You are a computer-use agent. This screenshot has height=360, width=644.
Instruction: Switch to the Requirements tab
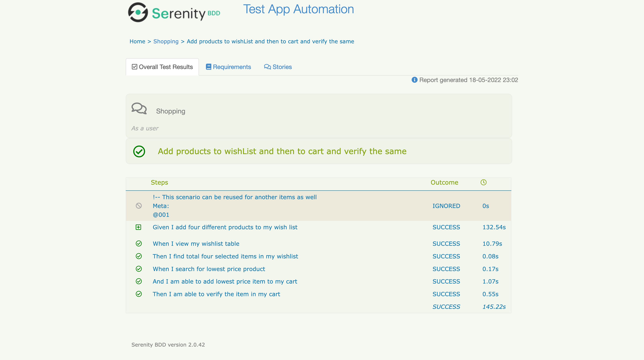(228, 67)
